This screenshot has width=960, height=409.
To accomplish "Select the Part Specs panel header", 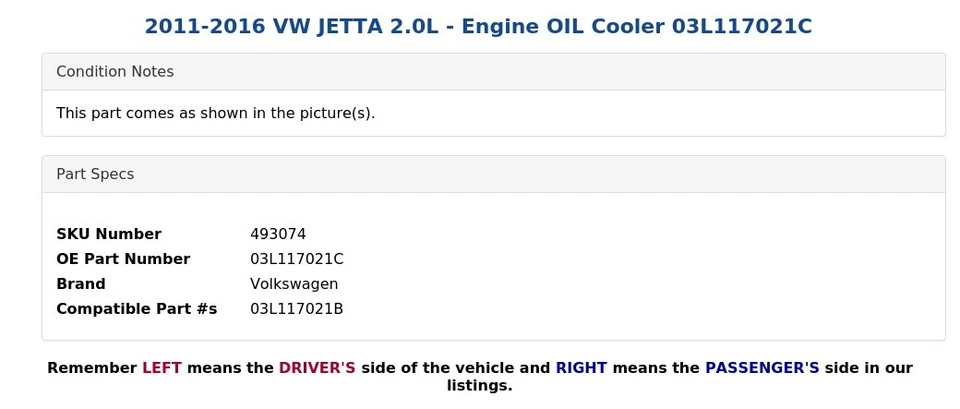I will (x=493, y=174).
